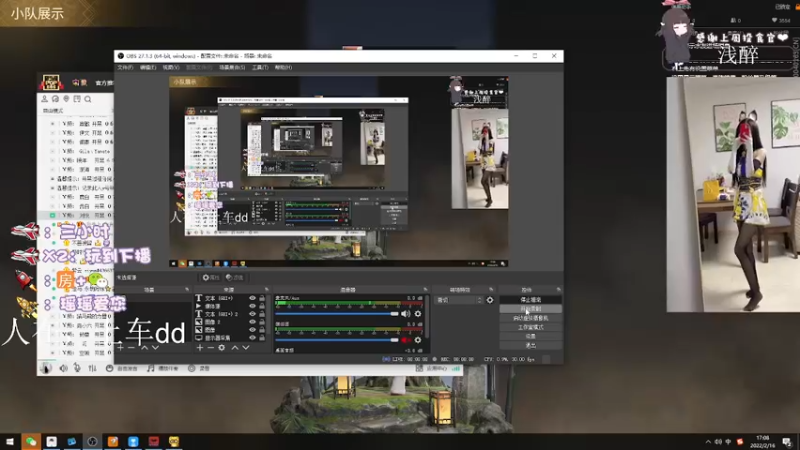Open the View menu in OBS
Screen dimensions: 800x450
(171, 67)
